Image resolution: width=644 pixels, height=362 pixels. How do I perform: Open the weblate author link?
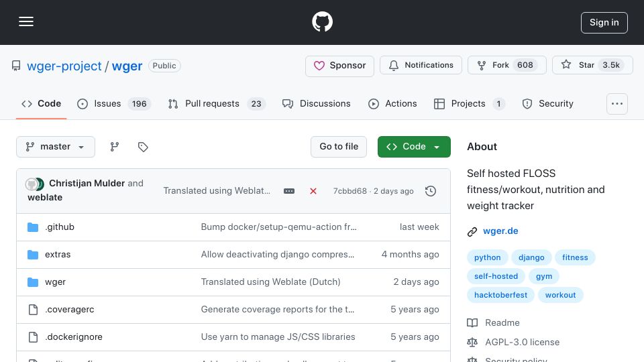(45, 197)
